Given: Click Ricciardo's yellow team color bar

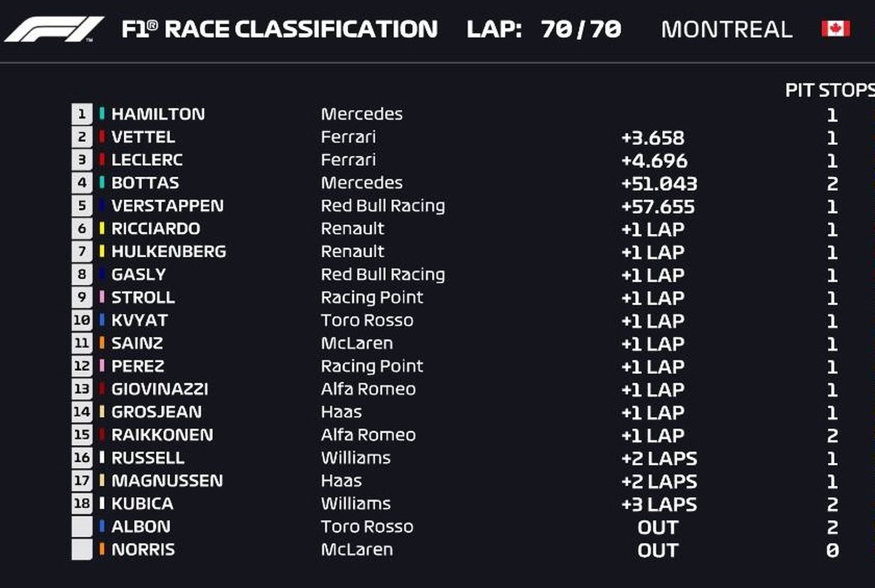Looking at the screenshot, I should [x=102, y=228].
